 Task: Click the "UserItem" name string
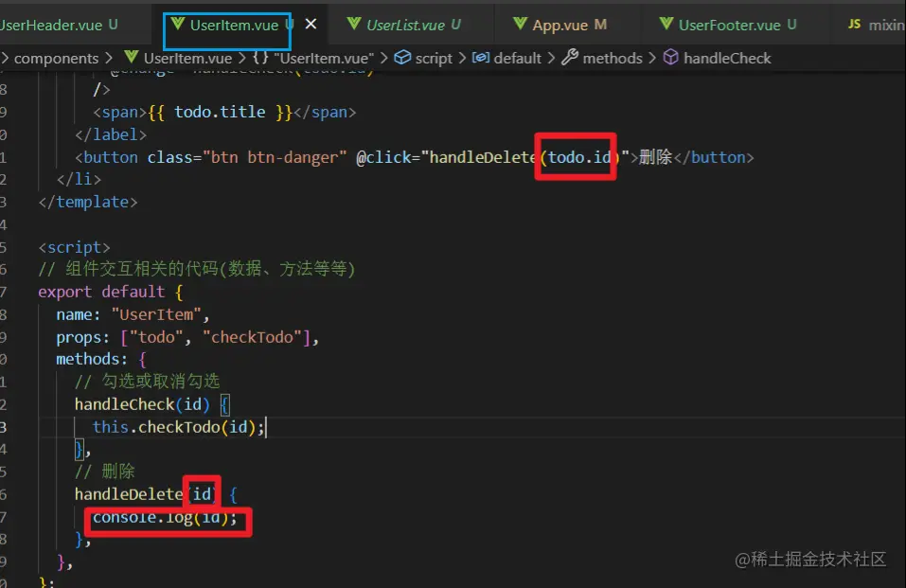(156, 314)
